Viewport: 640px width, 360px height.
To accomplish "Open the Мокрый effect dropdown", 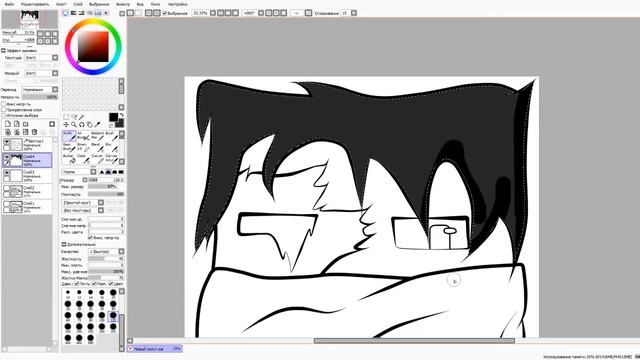I will tap(41, 73).
